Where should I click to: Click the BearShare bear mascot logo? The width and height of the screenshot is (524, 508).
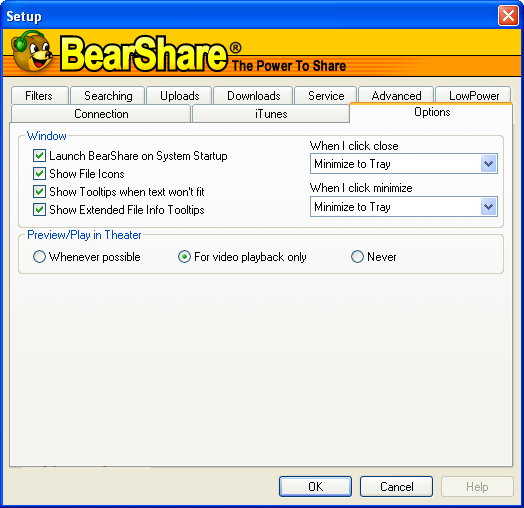tap(32, 51)
